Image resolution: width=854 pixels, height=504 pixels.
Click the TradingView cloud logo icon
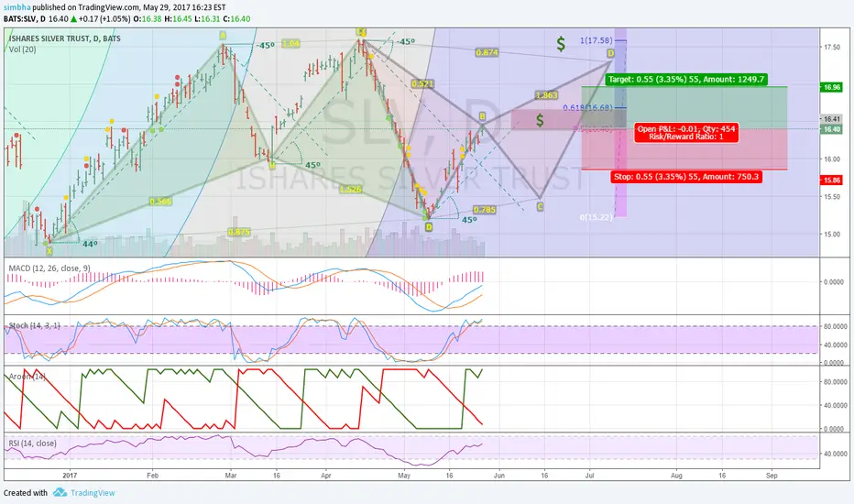(x=60, y=493)
